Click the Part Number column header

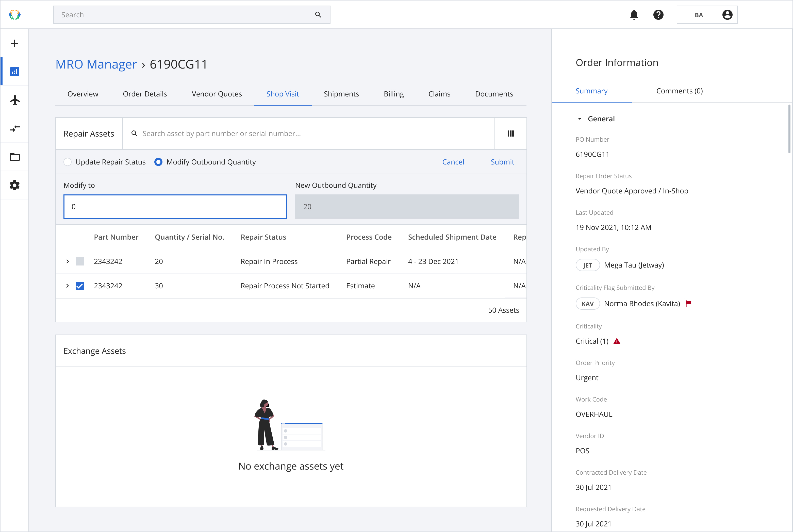click(116, 237)
